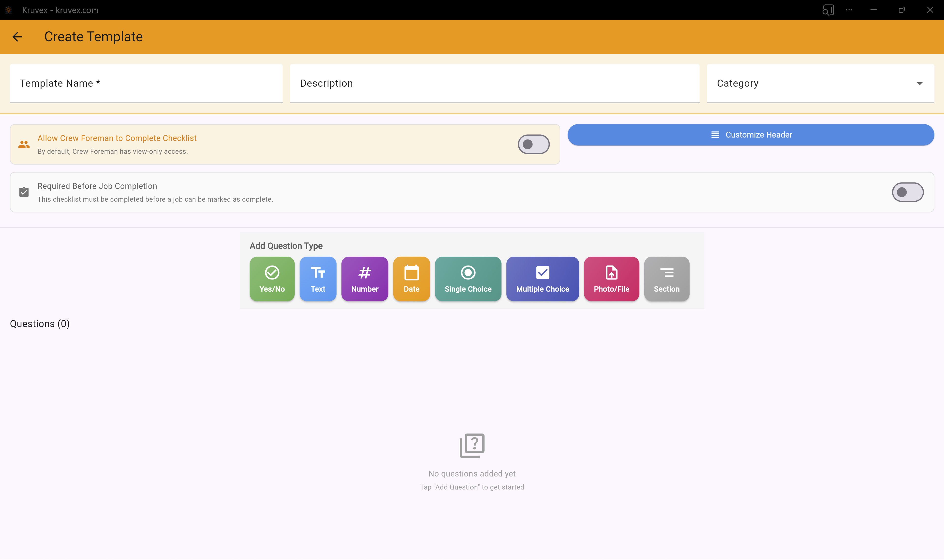Enable Allow Crew Foreman to Complete Checklist
944x560 pixels.
point(533,144)
